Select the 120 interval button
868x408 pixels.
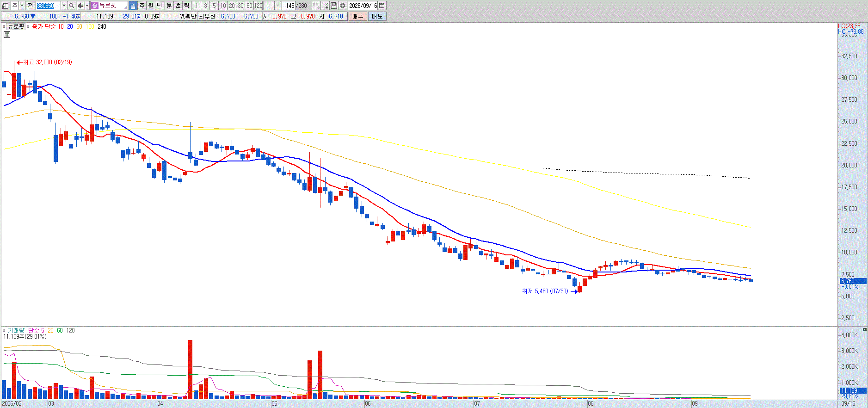tap(259, 6)
